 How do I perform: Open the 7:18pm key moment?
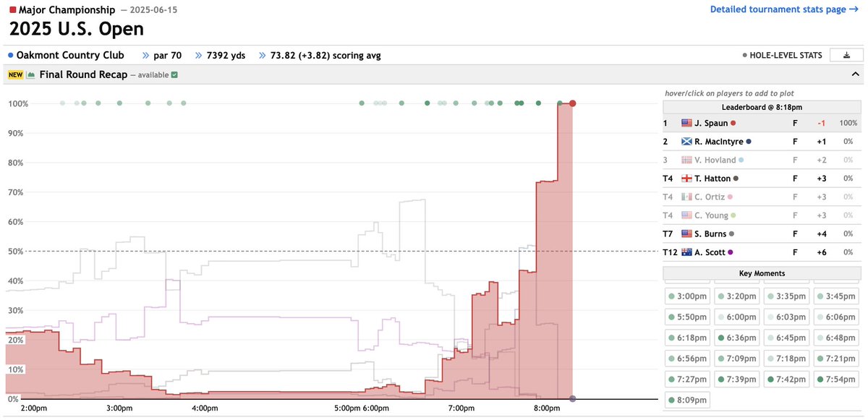787,359
